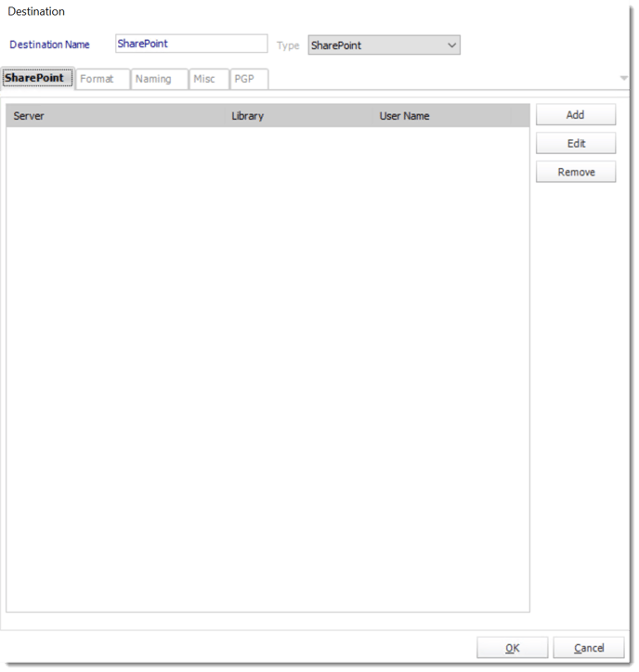Image resolution: width=639 pixels, height=672 pixels.
Task: Click the Edit button
Action: tap(576, 143)
